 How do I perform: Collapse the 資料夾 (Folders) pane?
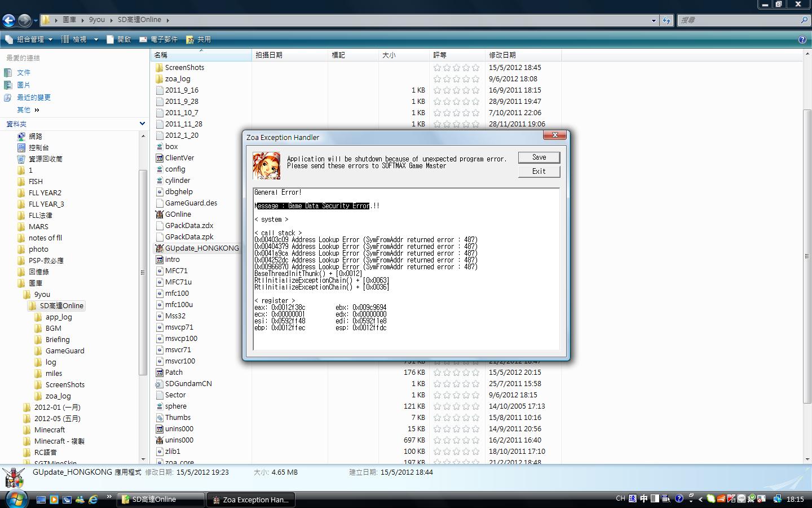142,124
